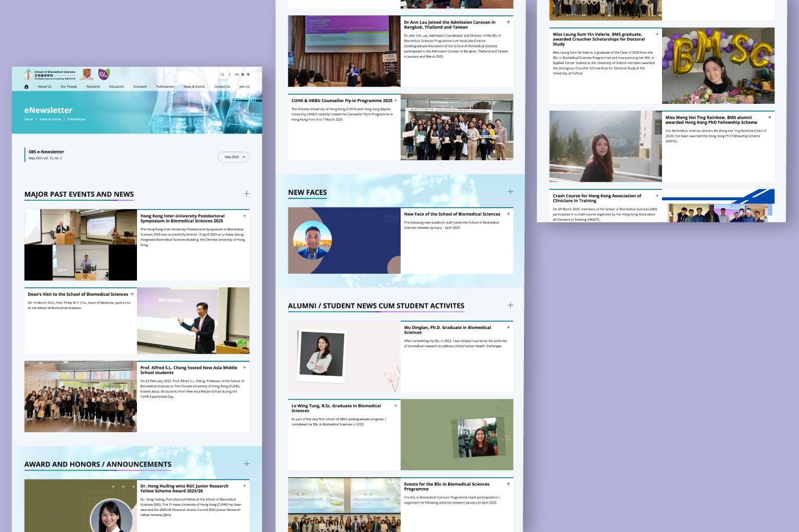The image size is (799, 532).
Task: Expand the Award and Honors / Announcements section
Action: tap(247, 464)
